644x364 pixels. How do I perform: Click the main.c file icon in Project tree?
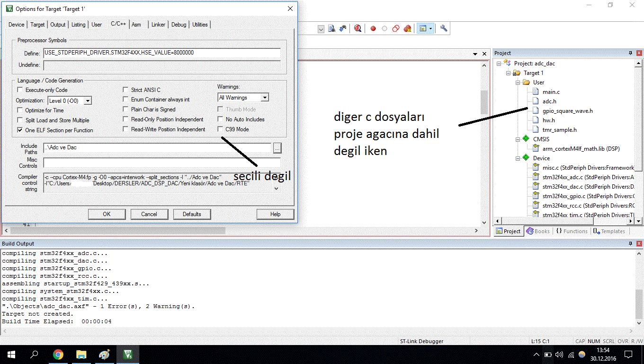pos(535,92)
